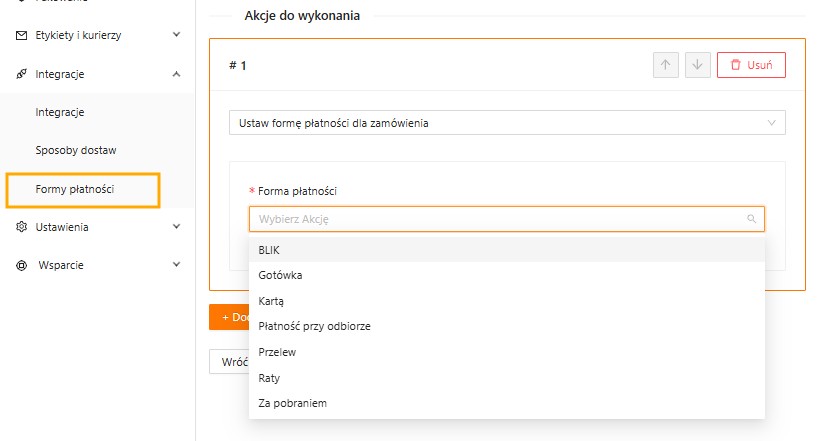Click the Forma płatności search input
This screenshot has height=441, width=830.
coord(495,218)
